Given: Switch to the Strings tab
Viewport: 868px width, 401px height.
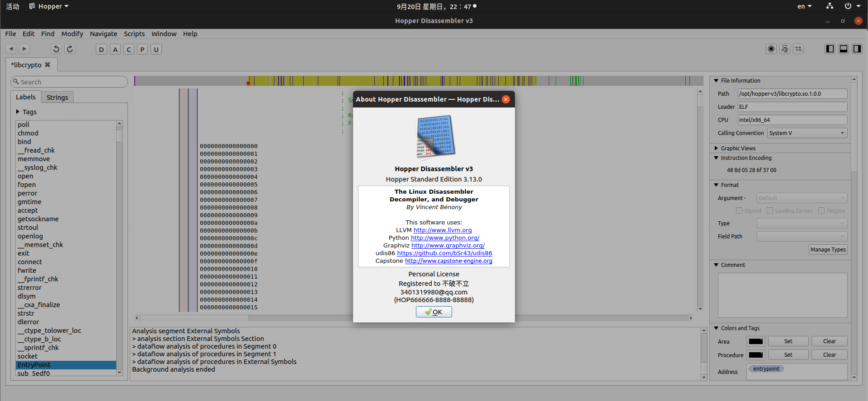Looking at the screenshot, I should (57, 98).
